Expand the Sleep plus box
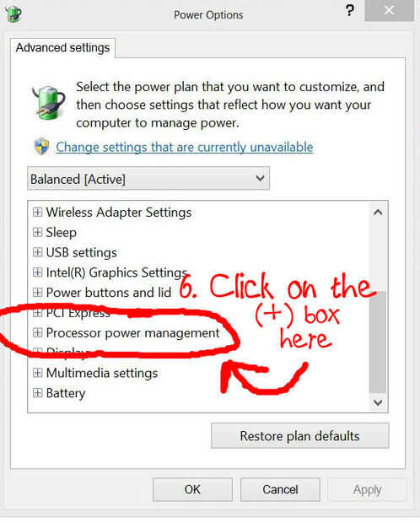Screen dimensions: 420x523 (x=37, y=232)
